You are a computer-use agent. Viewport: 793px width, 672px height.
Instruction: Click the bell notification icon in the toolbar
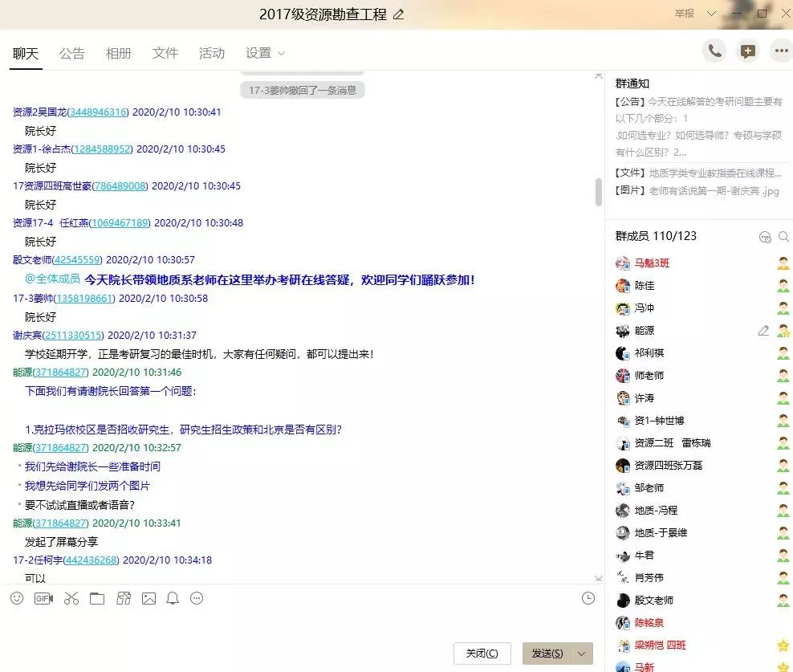(x=173, y=598)
